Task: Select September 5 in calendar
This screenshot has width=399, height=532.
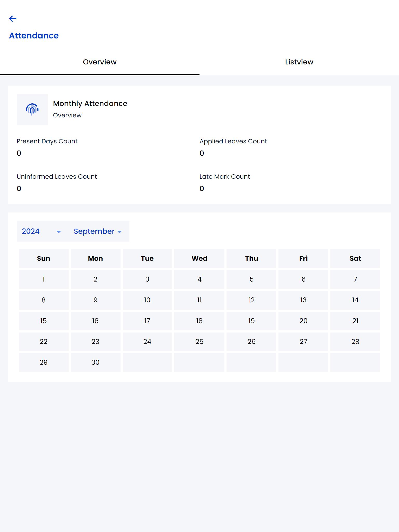Action: coord(251,280)
